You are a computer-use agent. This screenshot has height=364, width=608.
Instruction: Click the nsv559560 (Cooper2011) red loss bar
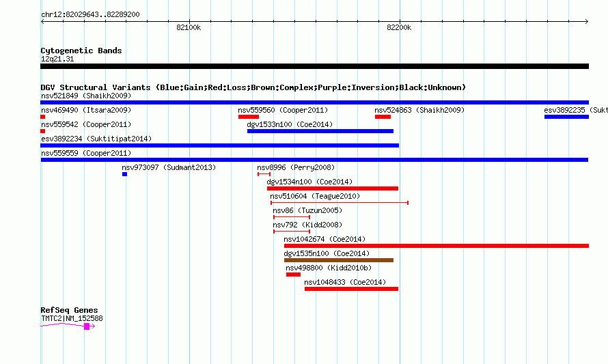pyautogui.click(x=249, y=117)
